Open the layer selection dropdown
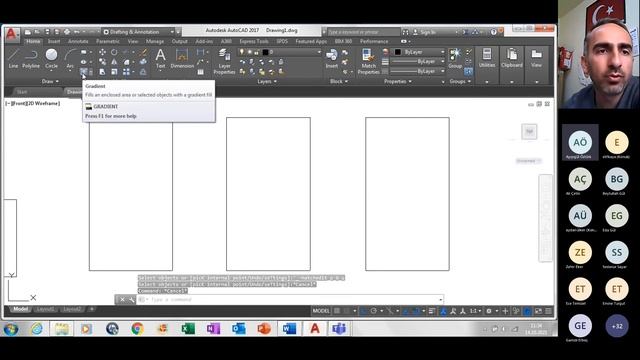This screenshot has height=360, width=640. coord(280,52)
